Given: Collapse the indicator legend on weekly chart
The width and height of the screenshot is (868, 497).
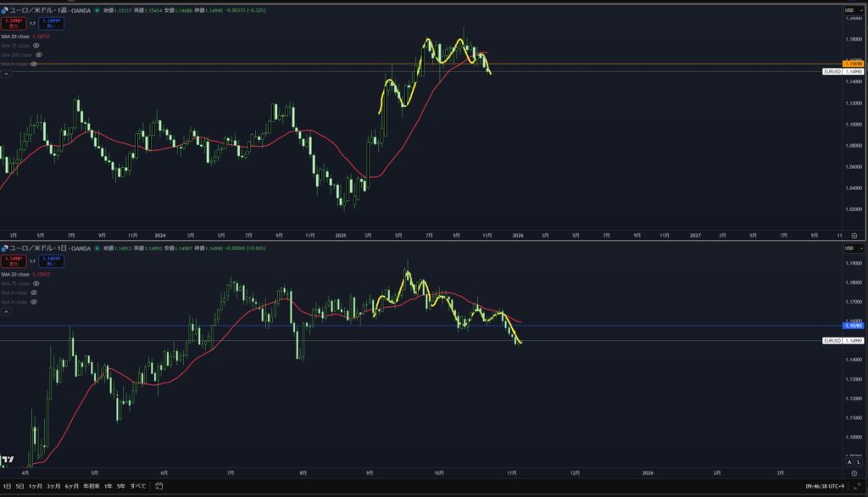Looking at the screenshot, I should point(6,75).
